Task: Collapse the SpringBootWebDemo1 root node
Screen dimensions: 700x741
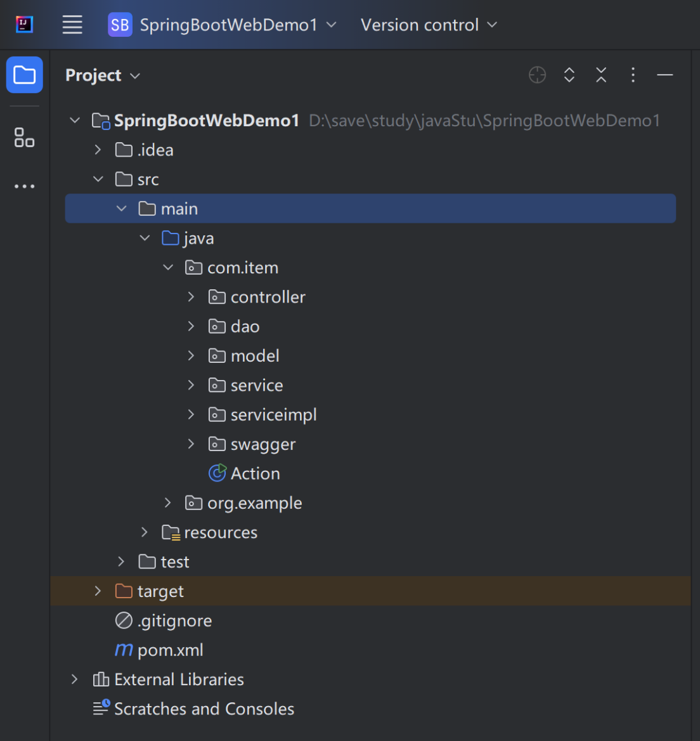Action: click(x=75, y=121)
